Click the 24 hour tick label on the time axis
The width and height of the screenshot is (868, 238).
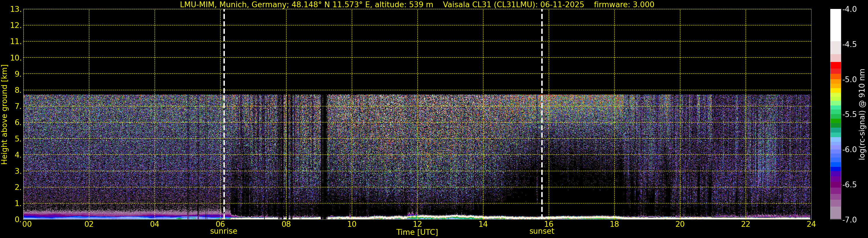(811, 224)
